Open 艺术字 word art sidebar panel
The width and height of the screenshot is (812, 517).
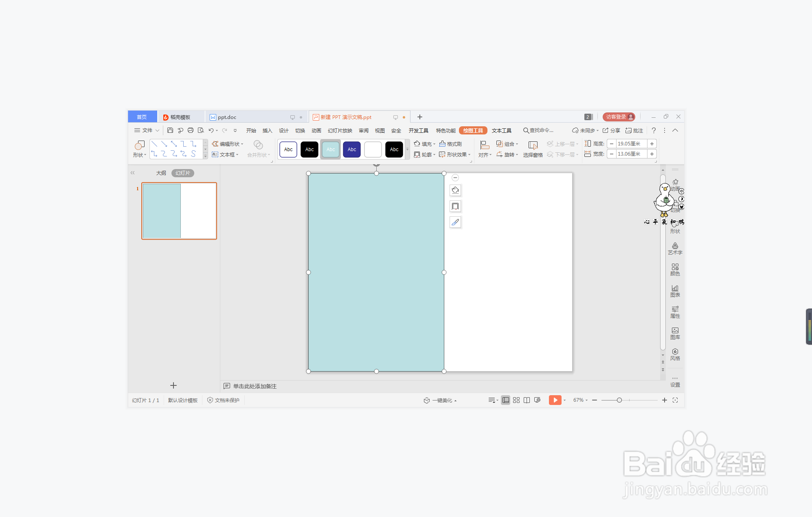coord(675,249)
